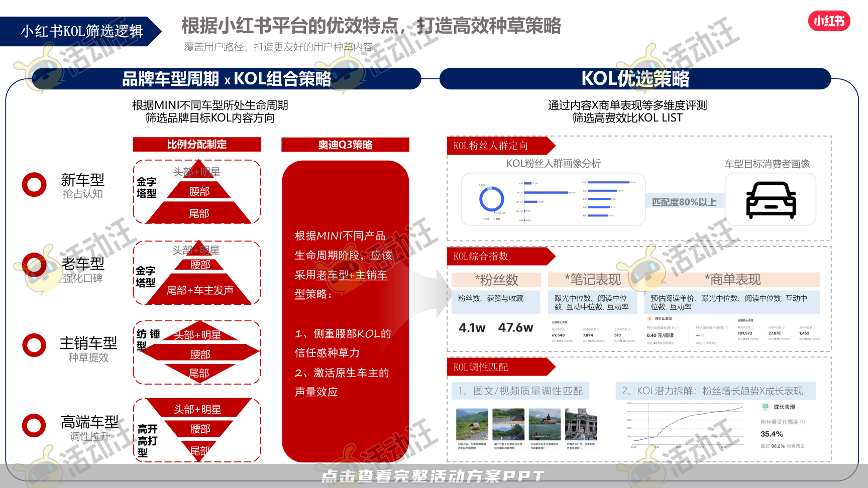This screenshot has height=488, width=868.
Task: Click the 纺锤型 label
Action: (148, 340)
